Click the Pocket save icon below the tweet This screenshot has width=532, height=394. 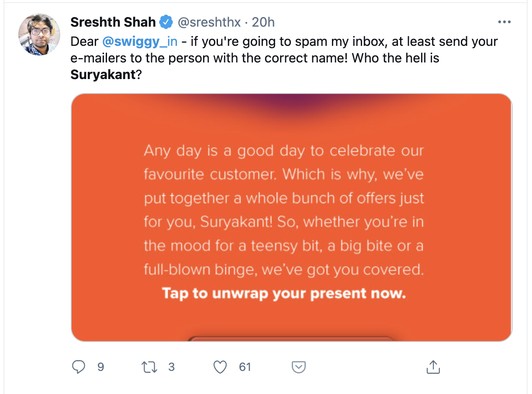(298, 367)
